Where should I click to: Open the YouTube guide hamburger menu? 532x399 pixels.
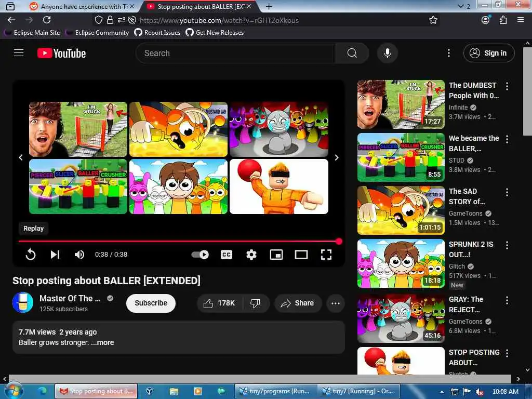pyautogui.click(x=19, y=53)
